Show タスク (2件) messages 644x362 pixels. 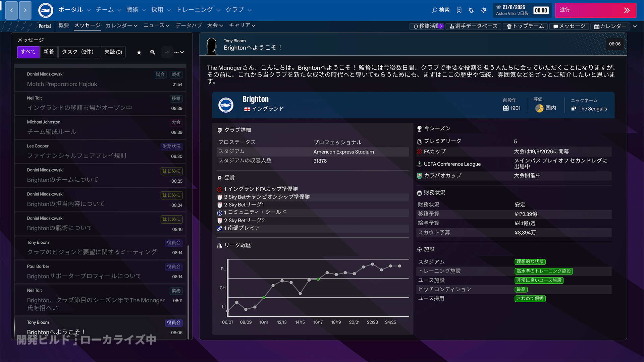click(x=79, y=52)
